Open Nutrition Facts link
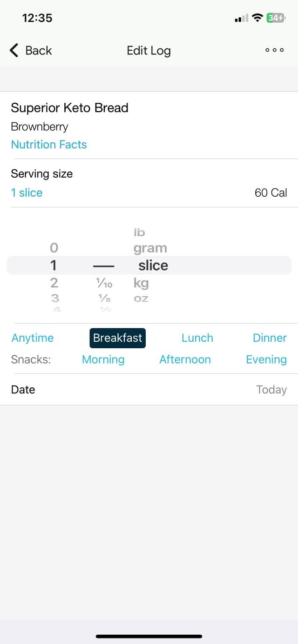The width and height of the screenshot is (298, 644). pyautogui.click(x=49, y=145)
